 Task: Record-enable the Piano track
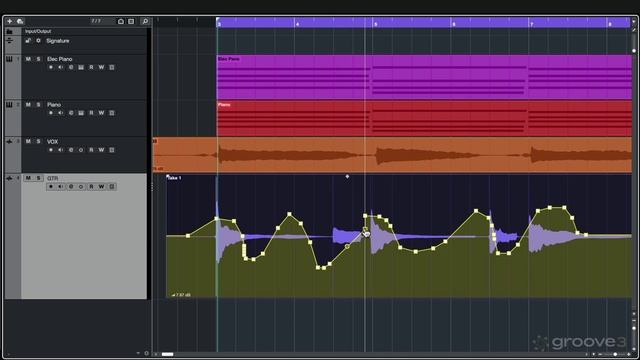click(51, 113)
